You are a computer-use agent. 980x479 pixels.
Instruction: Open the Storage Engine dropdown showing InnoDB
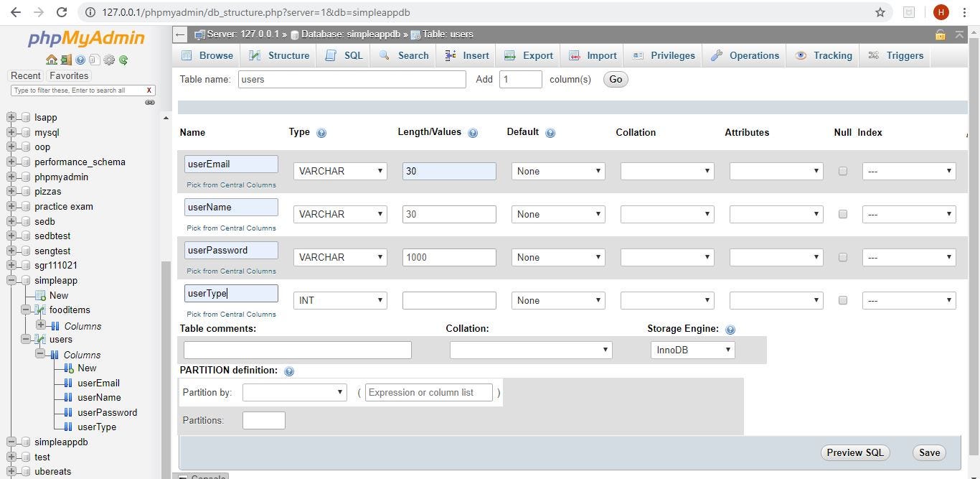tap(691, 350)
